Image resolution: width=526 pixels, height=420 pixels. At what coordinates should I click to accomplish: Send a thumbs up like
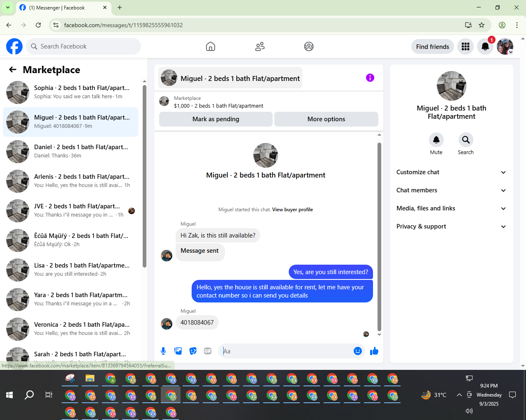[374, 351]
